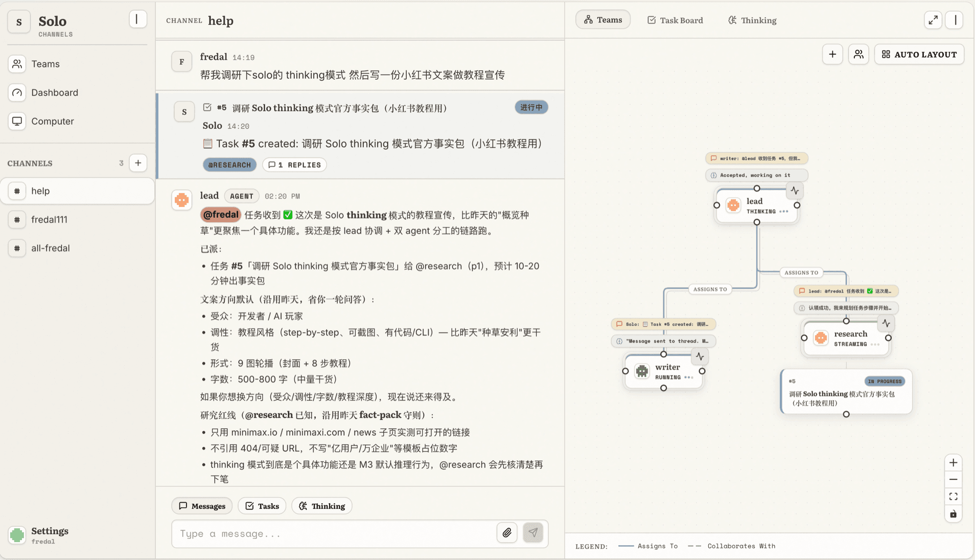Open activity icon on writer node
This screenshot has width=975, height=560.
pos(700,357)
